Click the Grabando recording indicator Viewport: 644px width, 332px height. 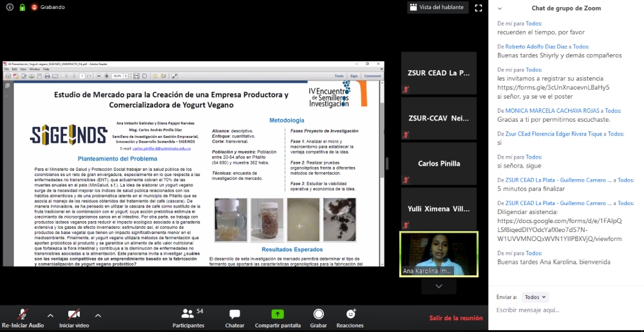(x=48, y=7)
